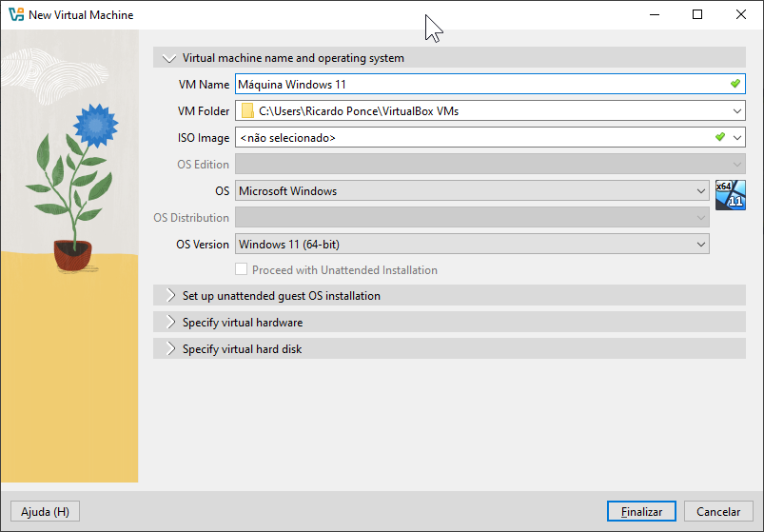
Task: Click the yellow folder icon in VM Folder
Action: [x=247, y=111]
